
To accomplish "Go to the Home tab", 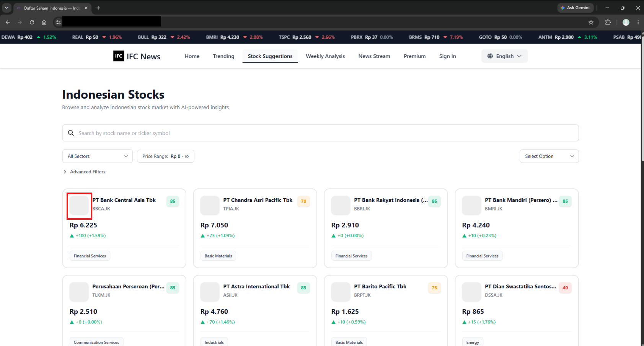I will [x=192, y=56].
